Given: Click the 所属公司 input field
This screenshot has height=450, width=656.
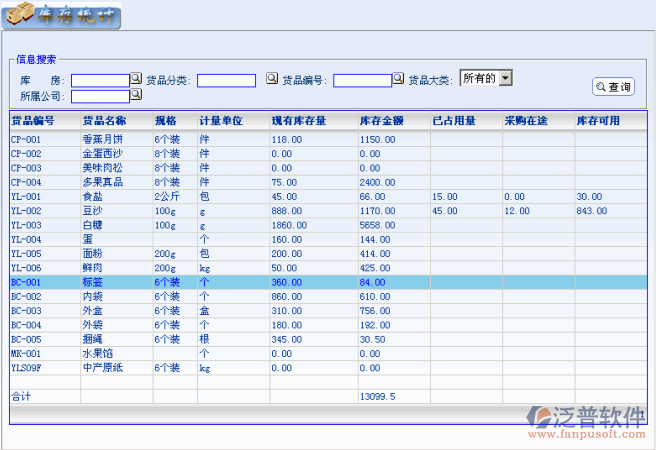Looking at the screenshot, I should click(x=100, y=97).
